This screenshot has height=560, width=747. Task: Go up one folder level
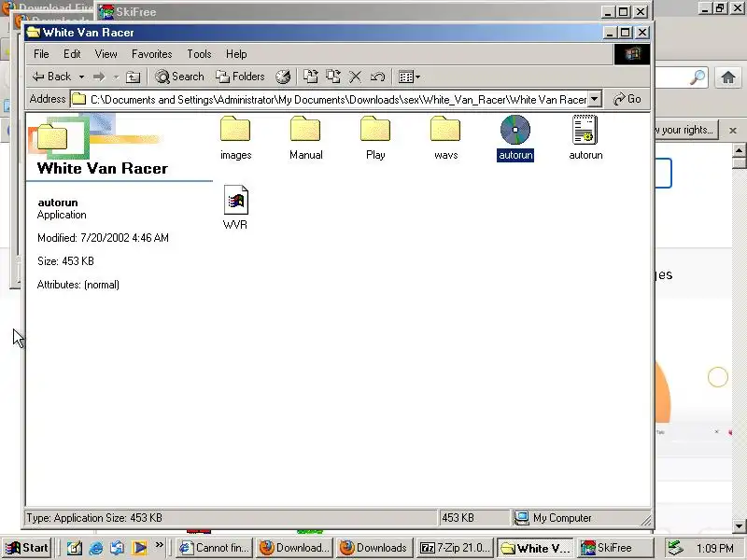[133, 77]
